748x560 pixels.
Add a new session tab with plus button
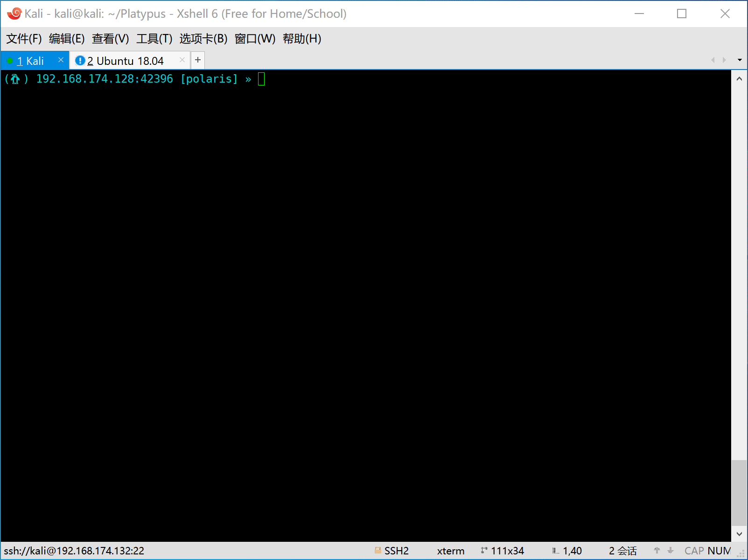pos(198,60)
